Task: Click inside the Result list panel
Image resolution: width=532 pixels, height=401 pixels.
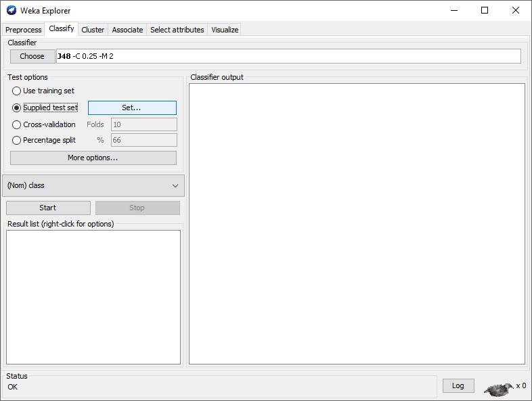Action: point(93,298)
